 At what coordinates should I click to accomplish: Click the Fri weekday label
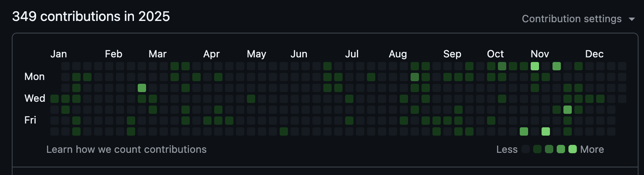[30, 121]
